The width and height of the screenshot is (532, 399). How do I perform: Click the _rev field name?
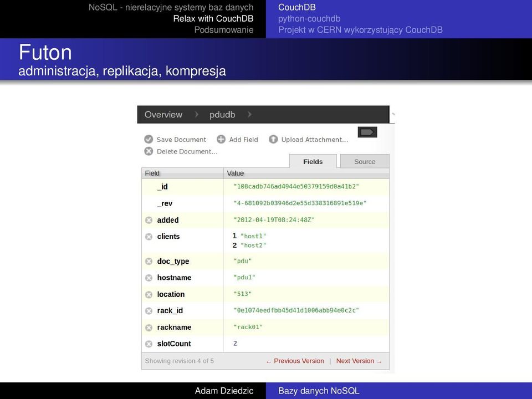[165, 203]
